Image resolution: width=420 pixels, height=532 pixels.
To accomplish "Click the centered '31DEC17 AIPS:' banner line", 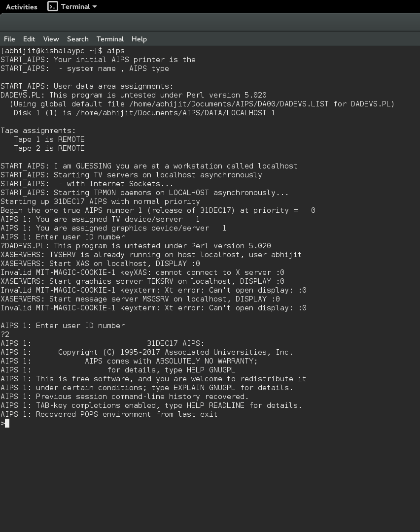I will [x=175, y=343].
